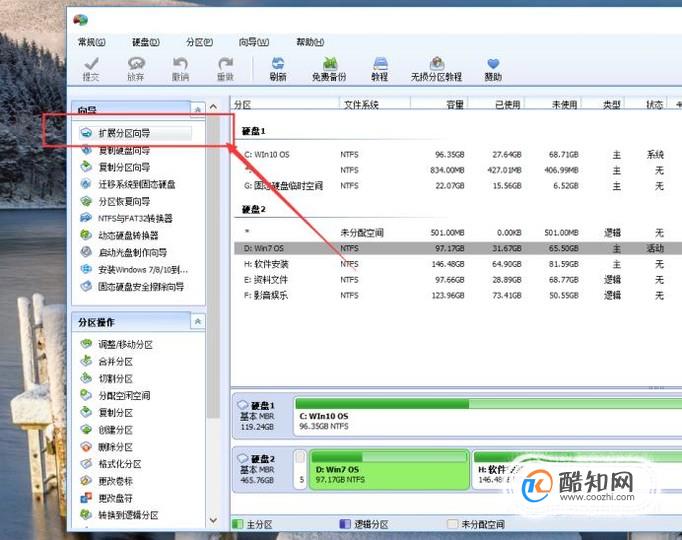
Task: Open NTFS与FAT32转换器
Action: tap(127, 218)
